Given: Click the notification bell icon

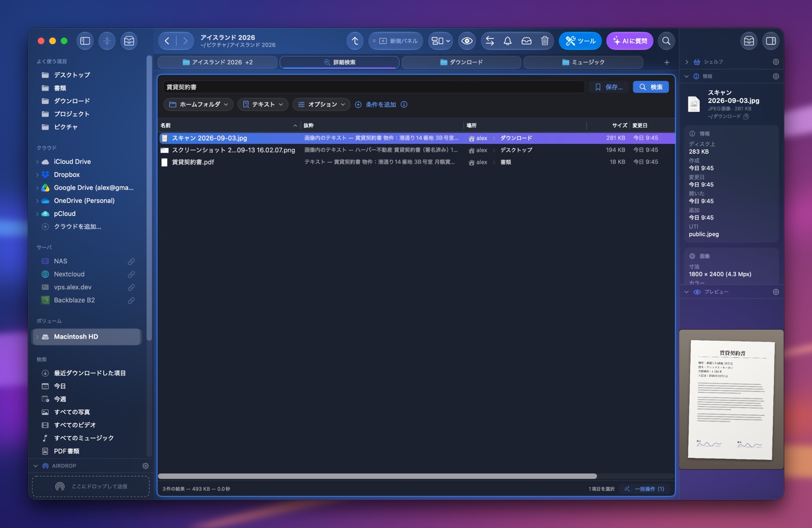Looking at the screenshot, I should [507, 41].
